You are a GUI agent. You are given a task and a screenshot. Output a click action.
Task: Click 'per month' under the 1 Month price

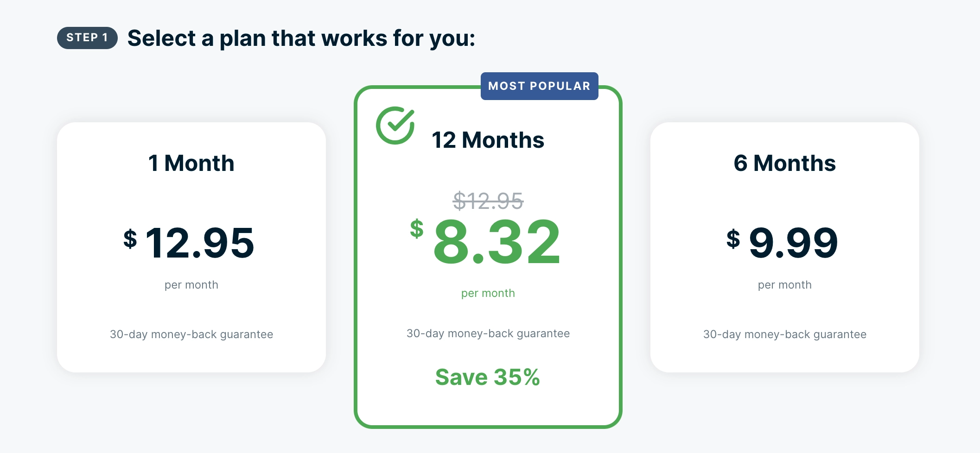click(x=191, y=285)
